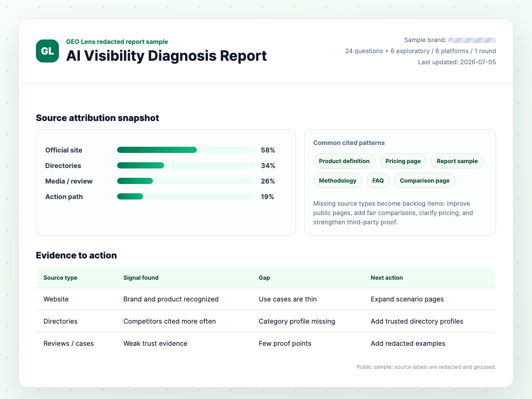Viewport: 532px width, 399px height.
Task: Click the Official site progress bar
Action: coord(186,150)
